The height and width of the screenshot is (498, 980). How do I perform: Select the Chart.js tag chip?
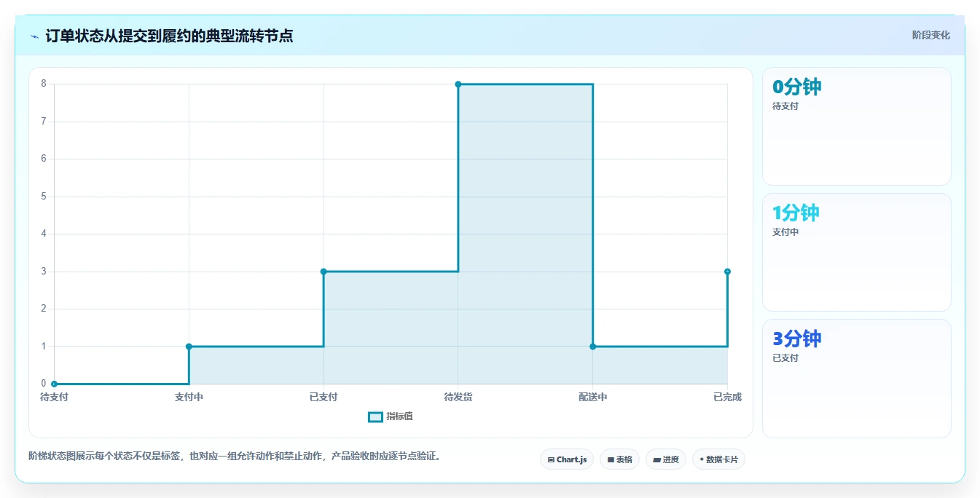coord(567,459)
